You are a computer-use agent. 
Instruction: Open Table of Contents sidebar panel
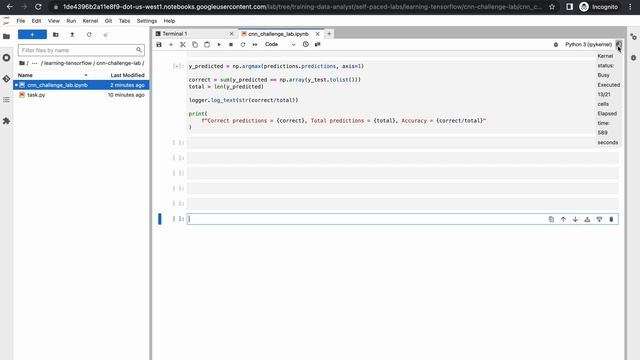(6, 100)
